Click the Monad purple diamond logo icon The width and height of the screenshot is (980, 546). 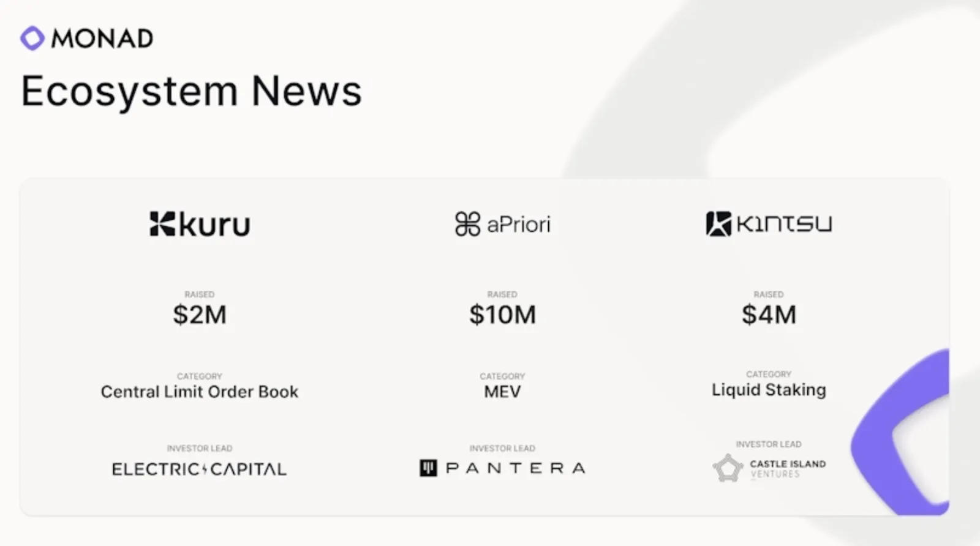click(x=32, y=38)
